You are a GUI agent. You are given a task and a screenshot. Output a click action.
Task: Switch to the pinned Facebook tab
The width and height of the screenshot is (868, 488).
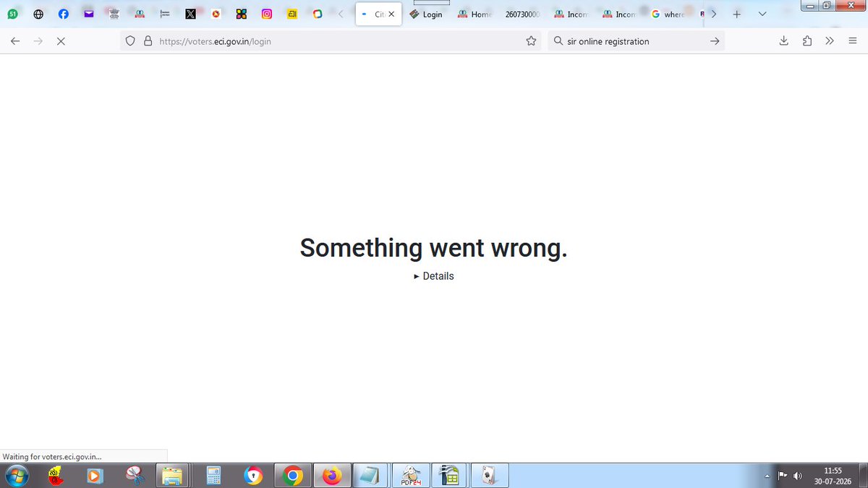pyautogui.click(x=64, y=14)
